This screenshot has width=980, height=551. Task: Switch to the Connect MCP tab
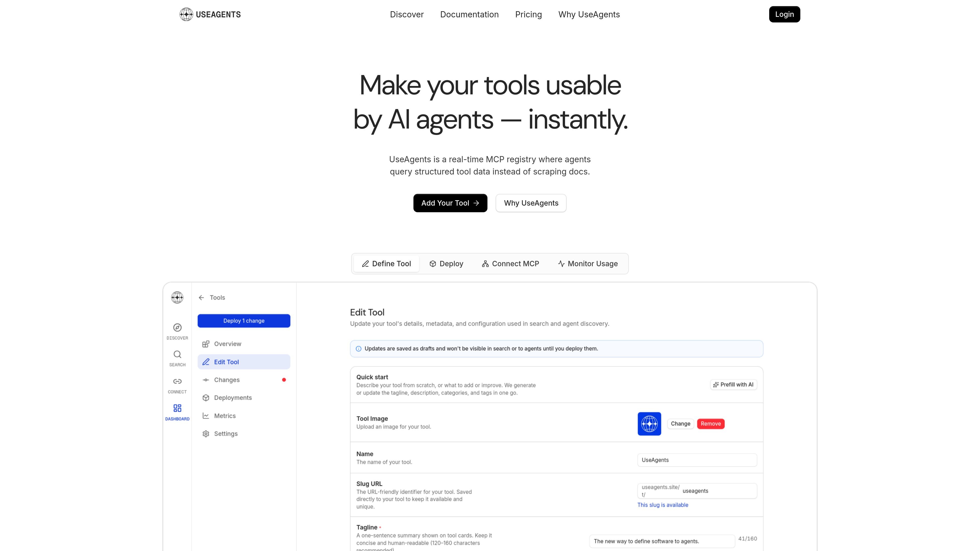point(510,264)
